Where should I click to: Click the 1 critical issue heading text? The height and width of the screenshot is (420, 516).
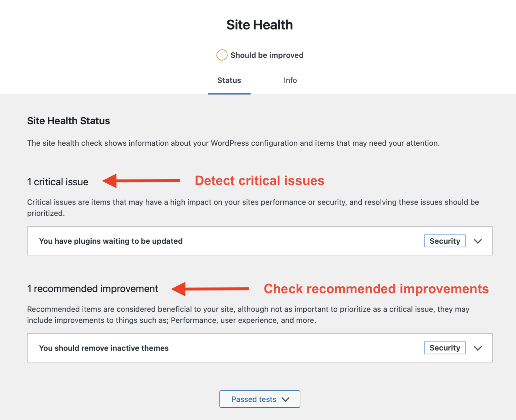[x=57, y=182]
